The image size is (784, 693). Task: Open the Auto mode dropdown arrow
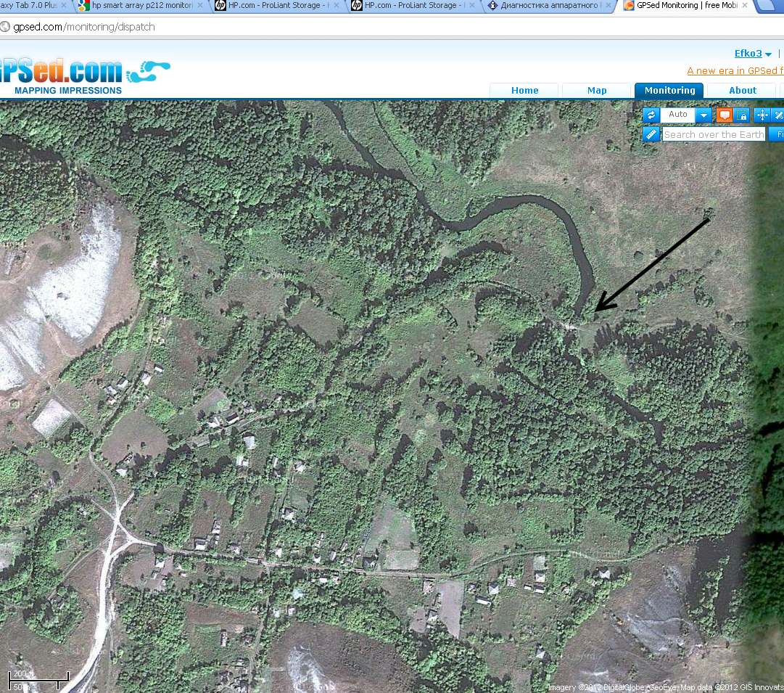click(704, 115)
